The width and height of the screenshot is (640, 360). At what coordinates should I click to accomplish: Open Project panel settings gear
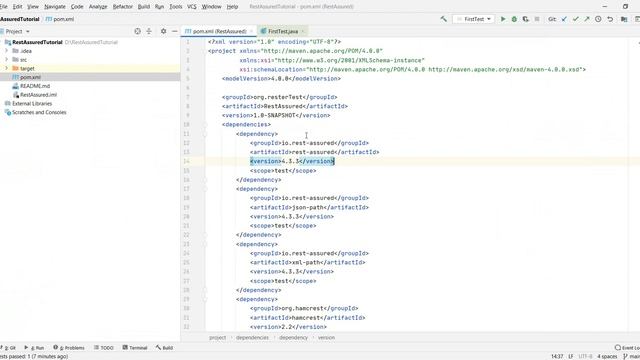tap(163, 31)
